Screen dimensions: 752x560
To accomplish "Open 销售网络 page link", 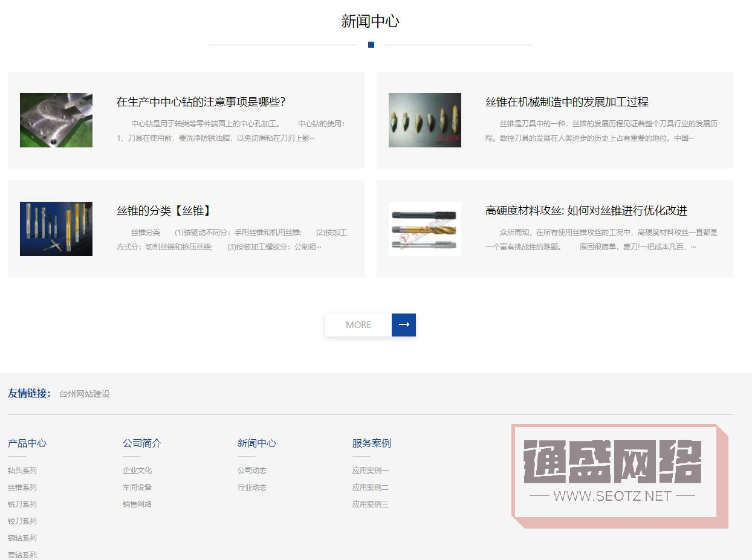I will point(137,504).
